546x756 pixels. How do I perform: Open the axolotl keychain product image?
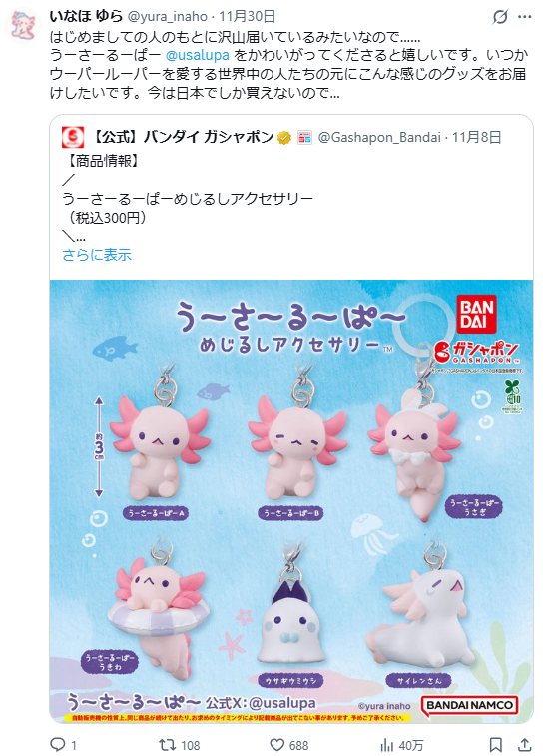(x=291, y=501)
